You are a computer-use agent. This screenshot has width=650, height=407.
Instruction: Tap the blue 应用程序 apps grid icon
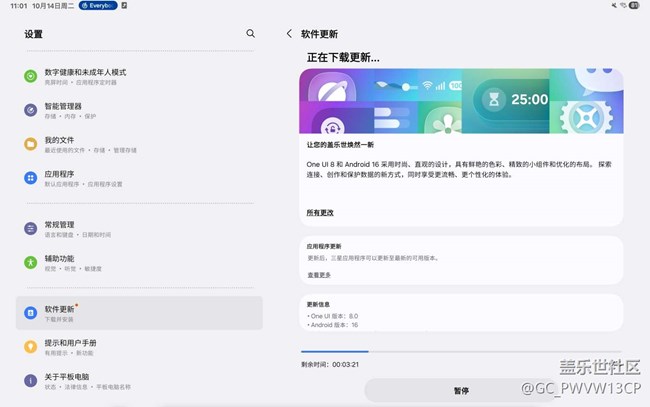coord(31,178)
